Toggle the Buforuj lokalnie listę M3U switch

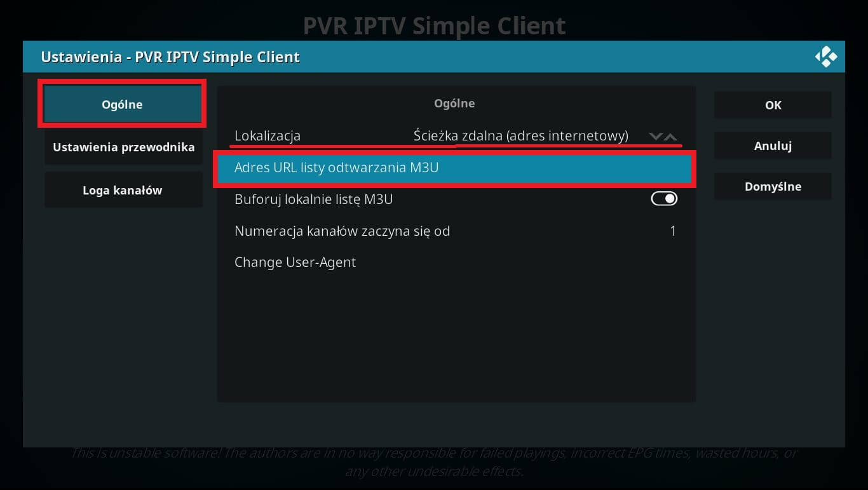[x=664, y=199]
